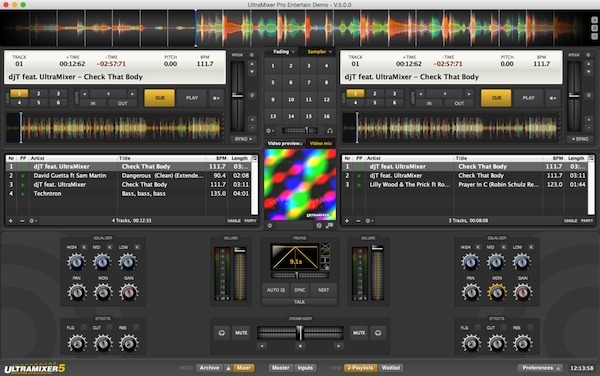Open the Sampler dropdown

[x=320, y=52]
